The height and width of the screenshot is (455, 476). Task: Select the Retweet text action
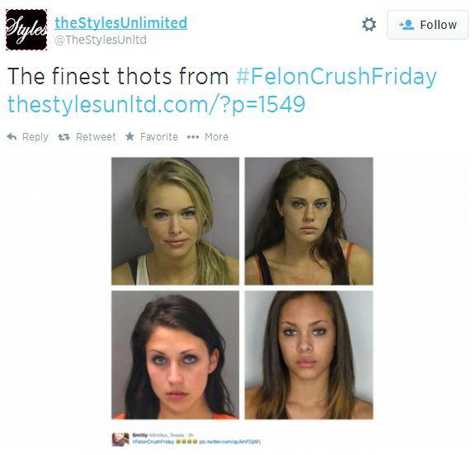point(96,137)
